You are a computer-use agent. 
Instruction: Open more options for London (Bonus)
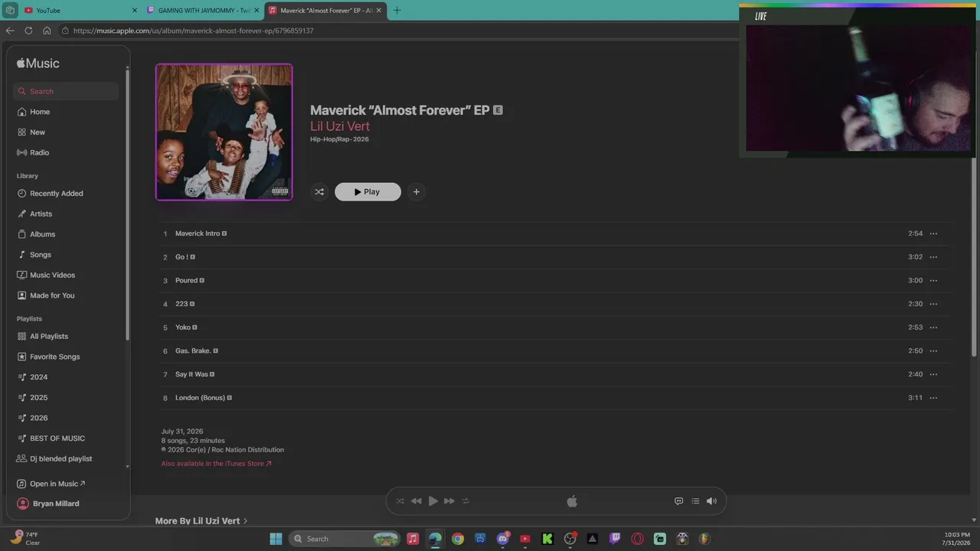933,398
